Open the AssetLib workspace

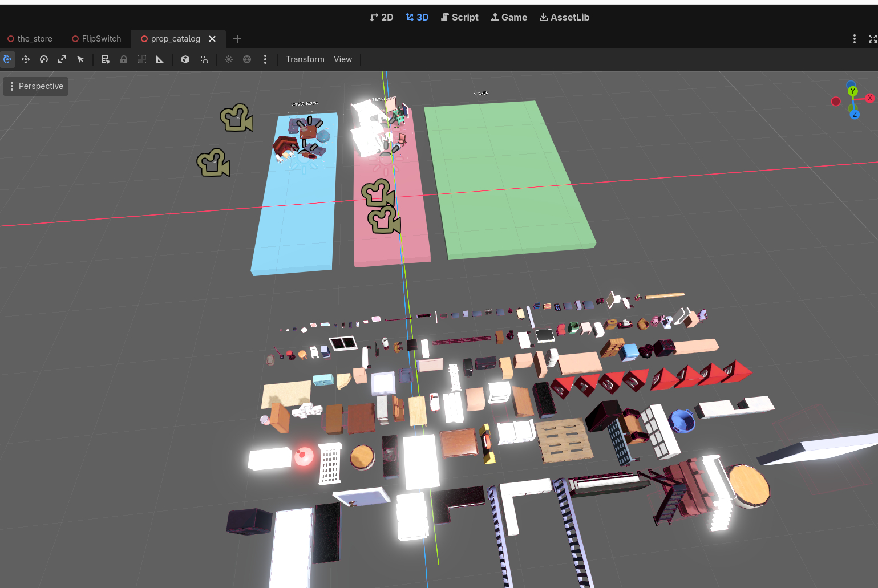[x=564, y=17]
